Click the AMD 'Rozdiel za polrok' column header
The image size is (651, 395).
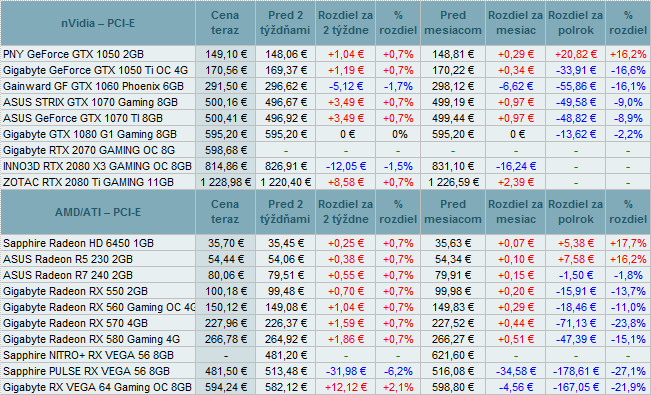point(575,212)
